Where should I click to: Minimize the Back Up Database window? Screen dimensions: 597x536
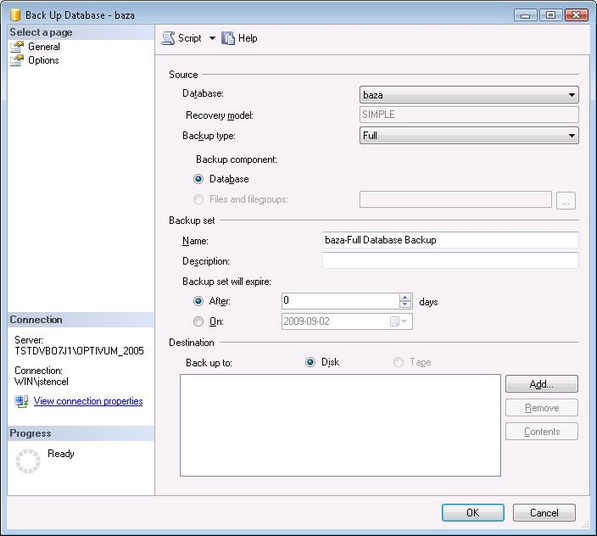click(525, 15)
